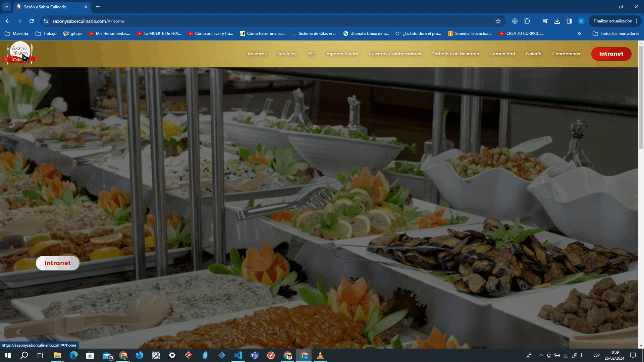This screenshot has width=644, height=362.
Task: Open the Servicios menu item
Action: [x=286, y=54]
